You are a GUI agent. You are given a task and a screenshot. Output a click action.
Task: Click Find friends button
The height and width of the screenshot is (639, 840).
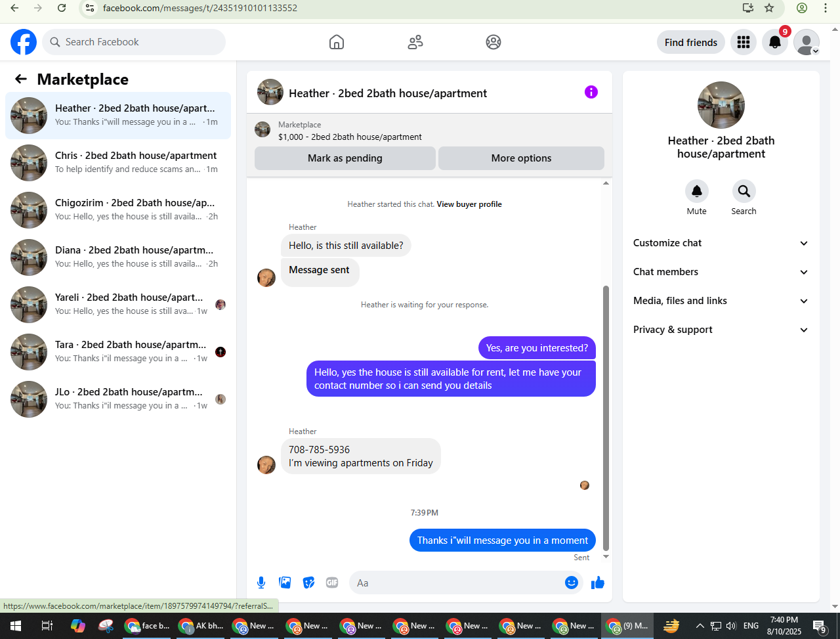pos(691,42)
